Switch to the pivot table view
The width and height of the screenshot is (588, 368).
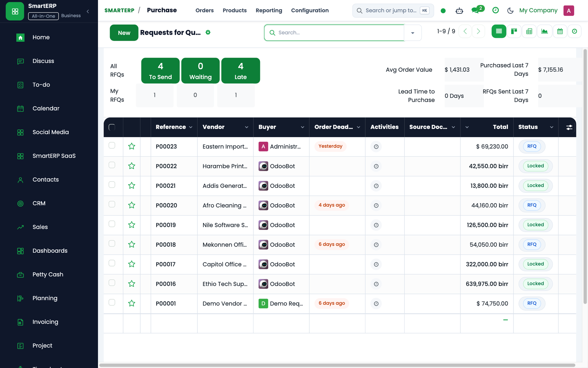coord(529,31)
